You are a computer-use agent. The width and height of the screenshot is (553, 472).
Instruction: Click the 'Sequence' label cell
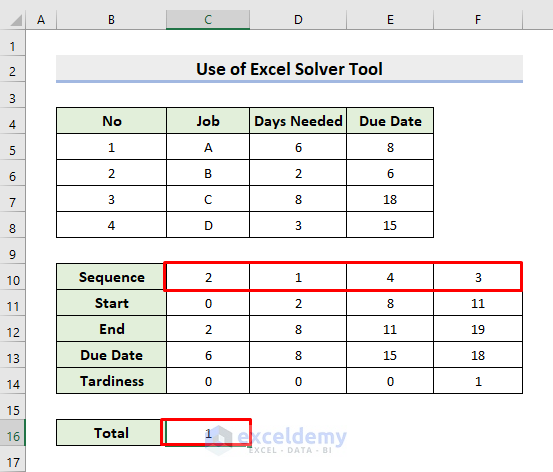tap(111, 277)
